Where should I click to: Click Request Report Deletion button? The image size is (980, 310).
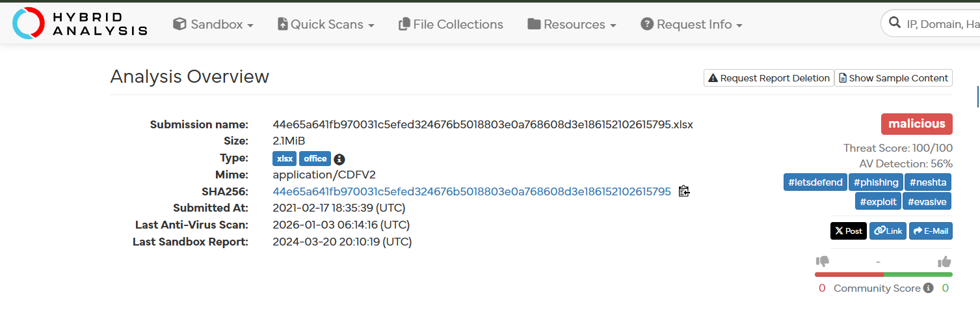[x=769, y=78]
